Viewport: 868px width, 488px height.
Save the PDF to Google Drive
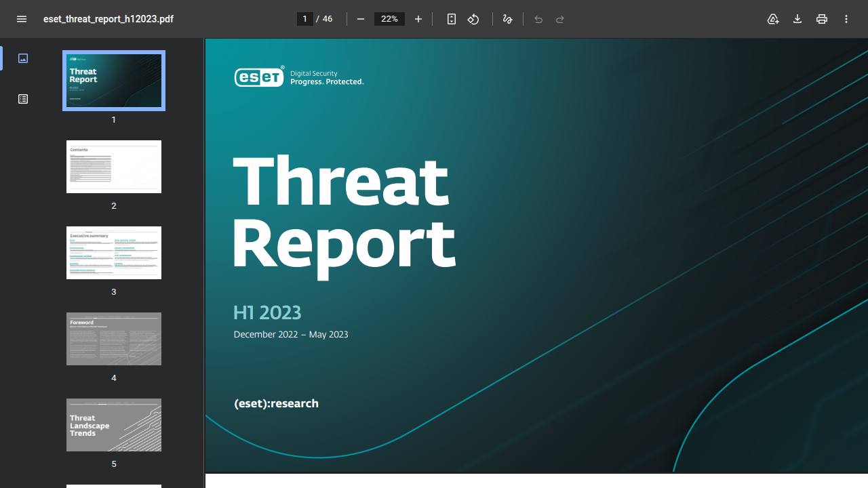(773, 19)
